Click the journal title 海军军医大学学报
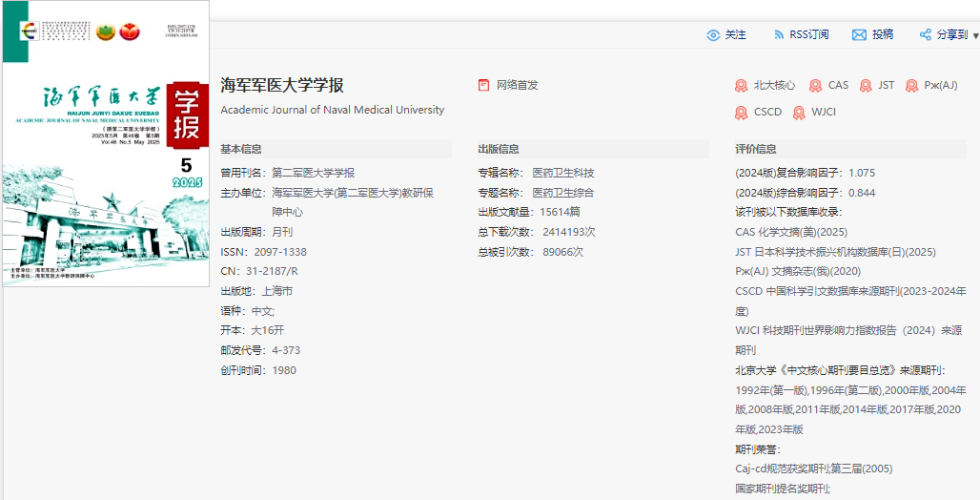 point(282,85)
